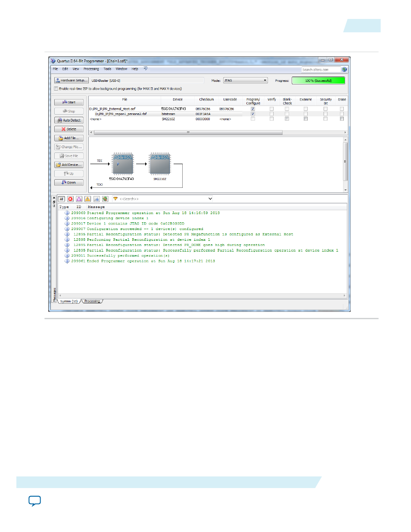Click the help icon beside the Help menu
Viewport: 411px width, 532px height.
(146, 68)
